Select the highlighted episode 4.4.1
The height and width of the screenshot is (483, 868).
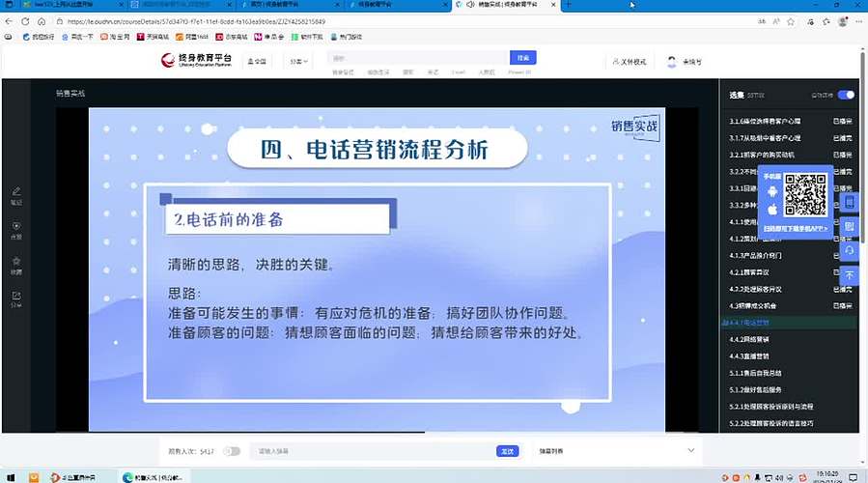pyautogui.click(x=790, y=323)
